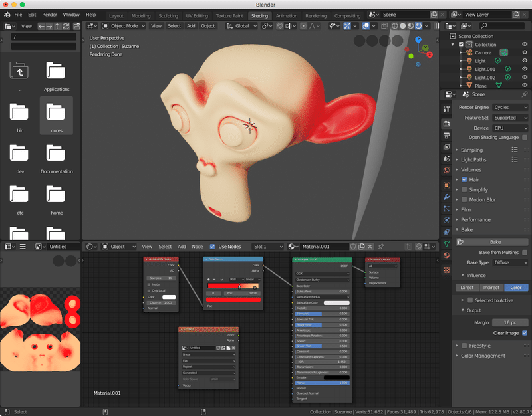Open the Object properties tab
Screen dimensions: 532x416
446,185
